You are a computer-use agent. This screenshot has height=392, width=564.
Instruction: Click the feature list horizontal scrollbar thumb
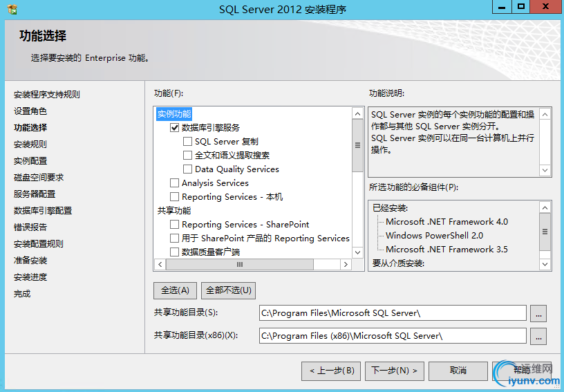[240, 264]
